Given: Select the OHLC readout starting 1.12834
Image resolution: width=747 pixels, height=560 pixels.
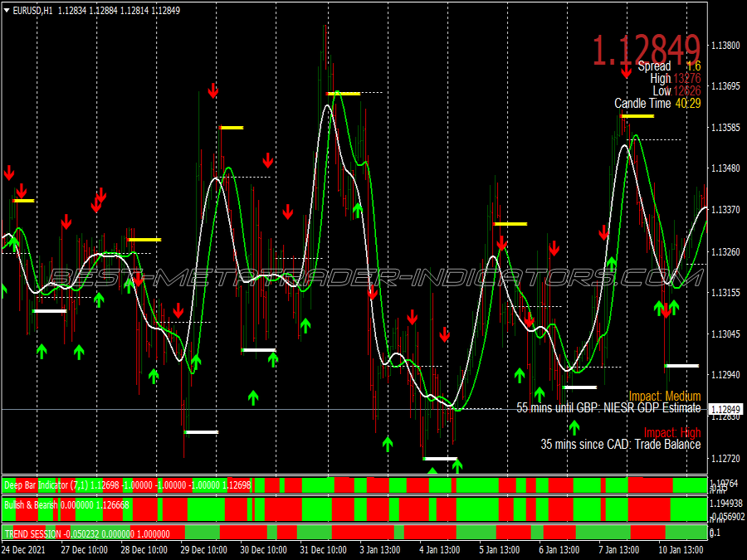Looking at the screenshot, I should [x=119, y=11].
